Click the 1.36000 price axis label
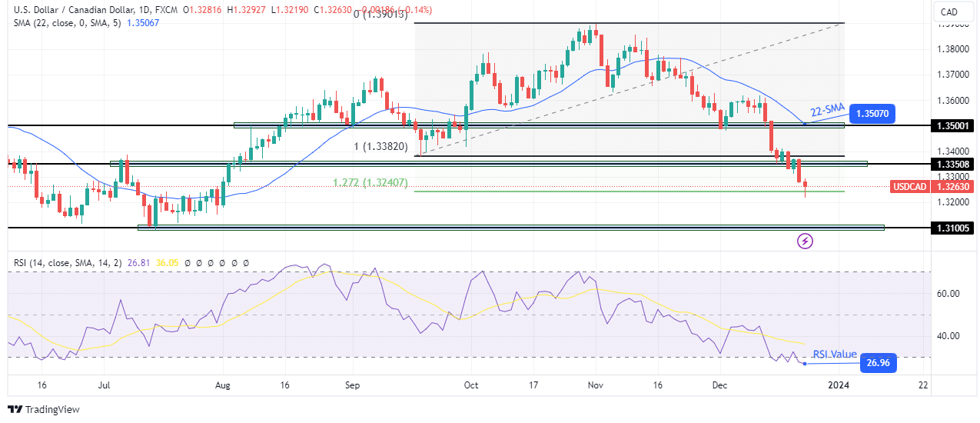Screen dimensions: 980x423 tap(952, 100)
